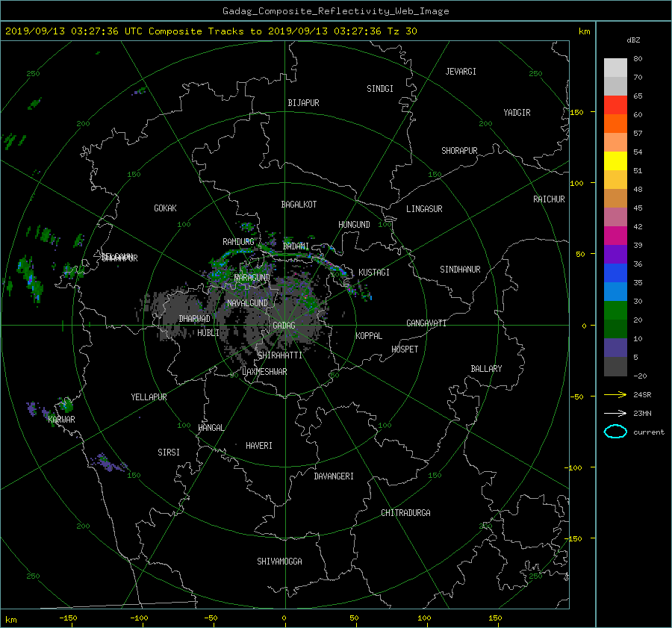Pick the dark gray 5 to -20 dBZ swatch
The width and height of the screenshot is (672, 628).
coord(615,367)
